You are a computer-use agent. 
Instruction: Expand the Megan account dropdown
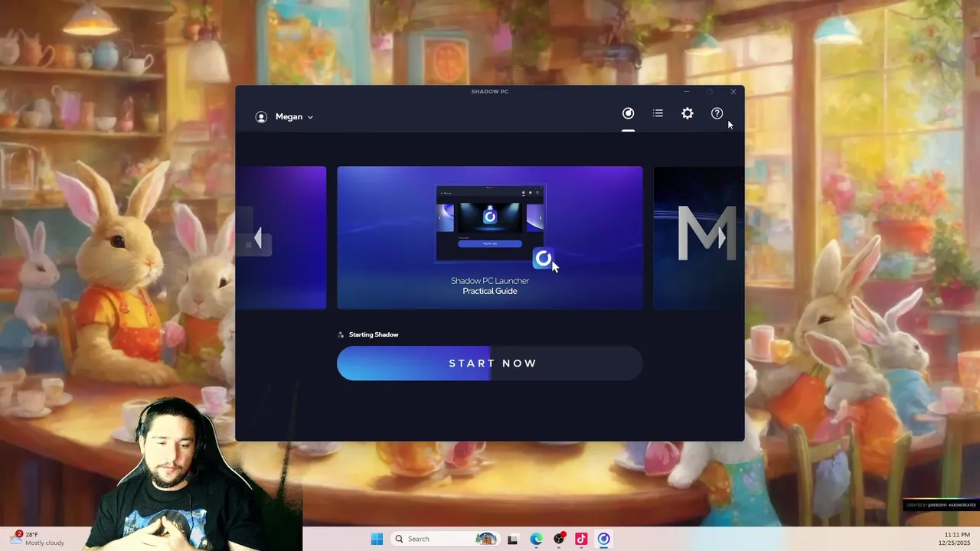[294, 117]
